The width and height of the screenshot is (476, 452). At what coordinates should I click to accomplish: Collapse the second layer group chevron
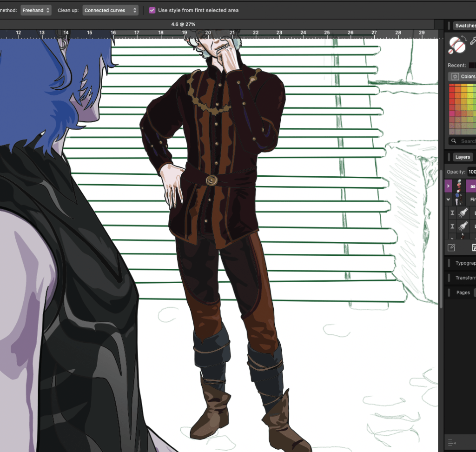coord(449,199)
